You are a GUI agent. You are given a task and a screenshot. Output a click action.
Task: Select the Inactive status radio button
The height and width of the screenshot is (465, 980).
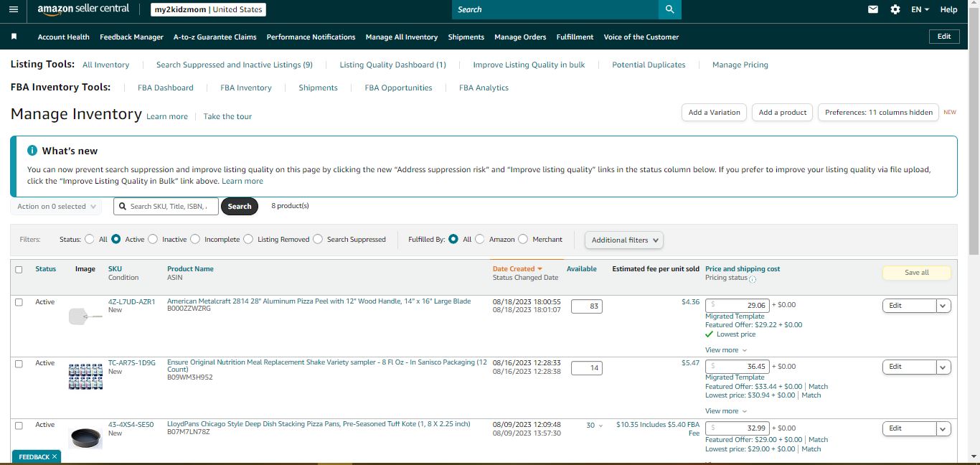click(153, 240)
